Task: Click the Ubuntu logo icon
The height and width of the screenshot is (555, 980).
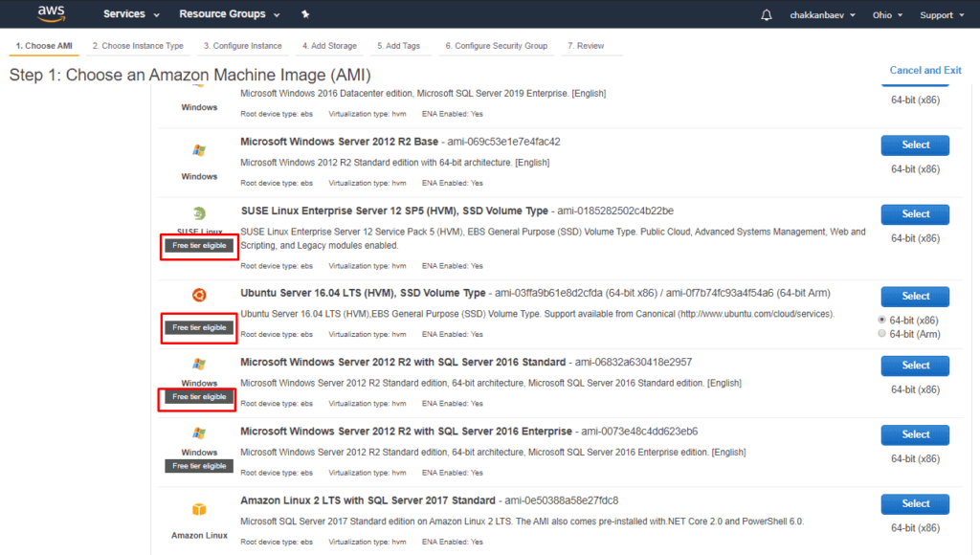Action: tap(199, 295)
